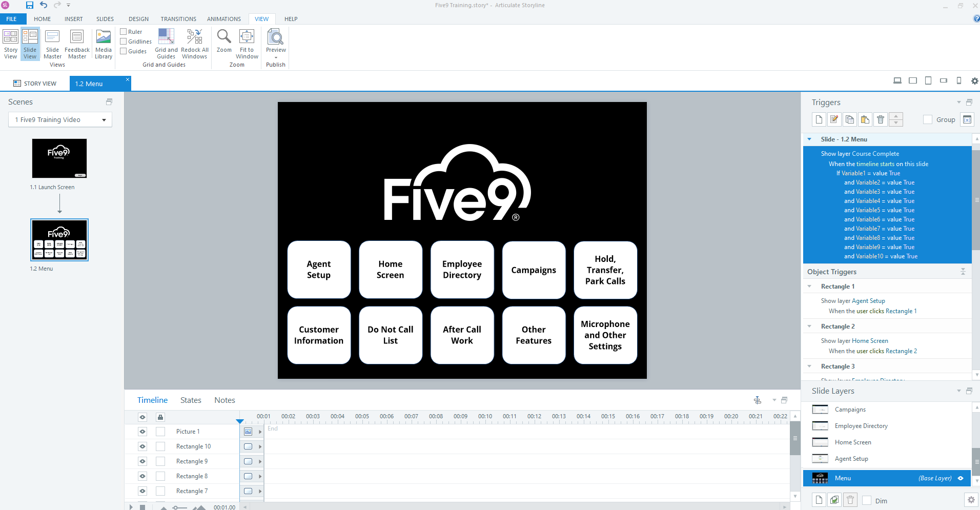The width and height of the screenshot is (980, 510).
Task: Open the scene dropdown '1 Five9 Training Video'
Action: pos(60,120)
